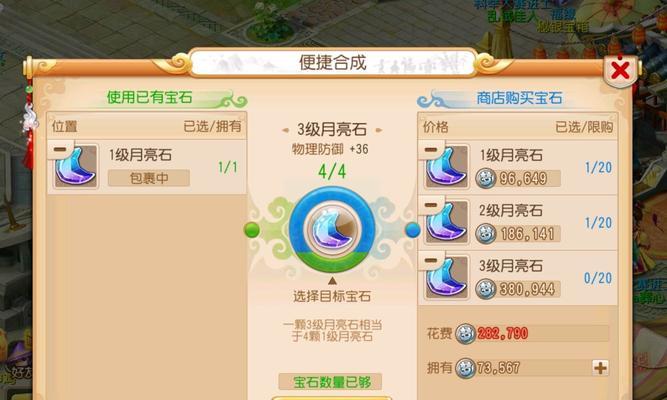Screen dimensions: 667x400
Task: Add more silver with the plus button
Action: click(x=601, y=368)
